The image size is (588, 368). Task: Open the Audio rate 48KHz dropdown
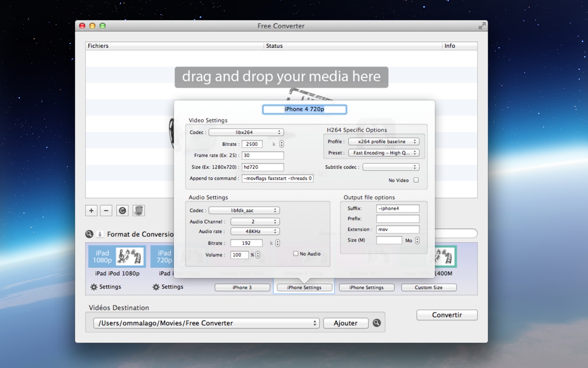(x=255, y=231)
